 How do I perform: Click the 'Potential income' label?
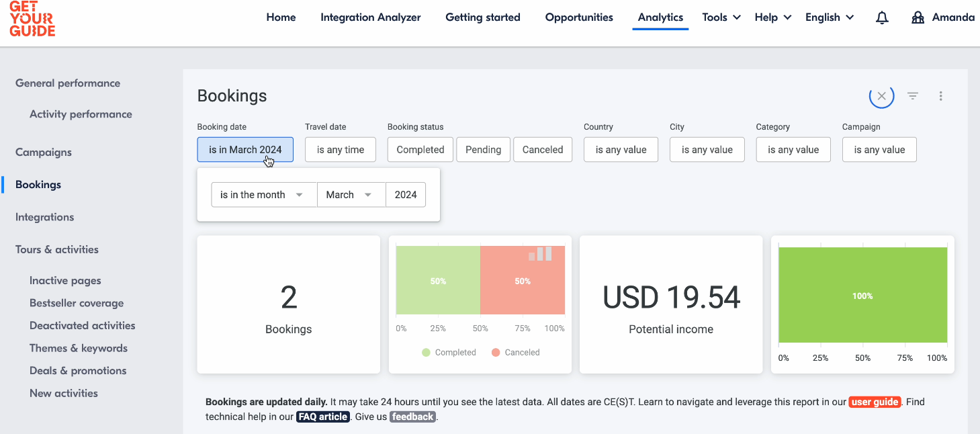pyautogui.click(x=671, y=329)
